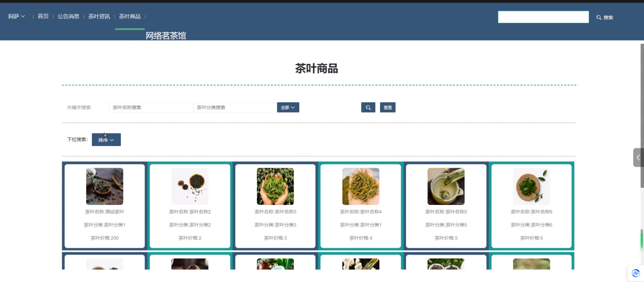Screen dimensions: 644x282
Task: Click 茶叶分类:茶叶分类1 under 茶叶名称4
Action: (x=361, y=225)
